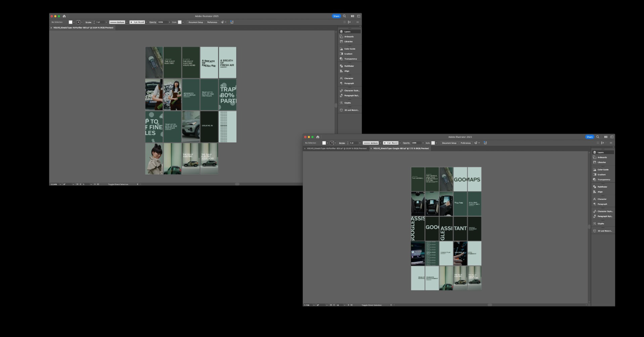Viewport: 644px width, 337px height.
Task: Open Style dropdown in Google-BEV window
Action: click(x=436, y=143)
